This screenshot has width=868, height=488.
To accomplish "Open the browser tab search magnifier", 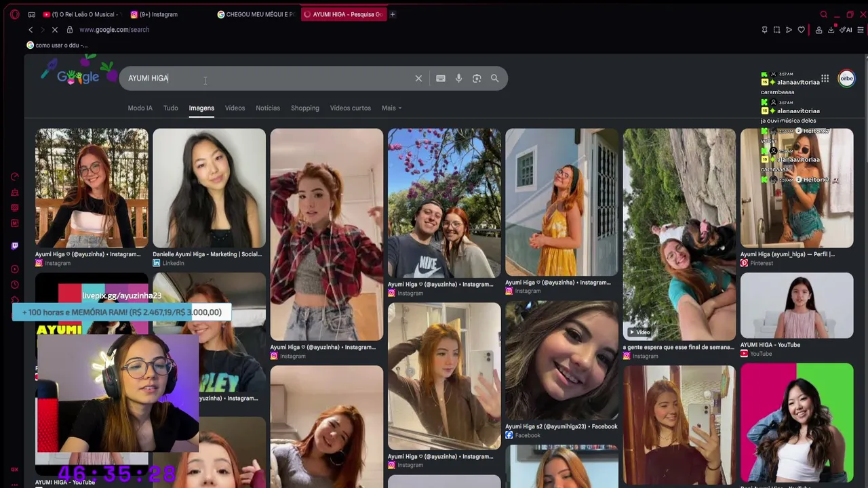I will [x=824, y=14].
